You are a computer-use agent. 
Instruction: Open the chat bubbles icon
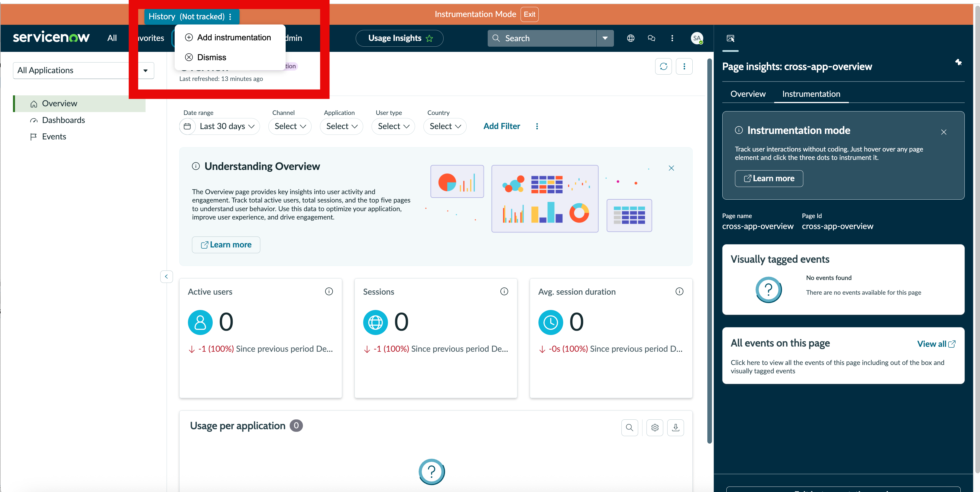tap(651, 38)
